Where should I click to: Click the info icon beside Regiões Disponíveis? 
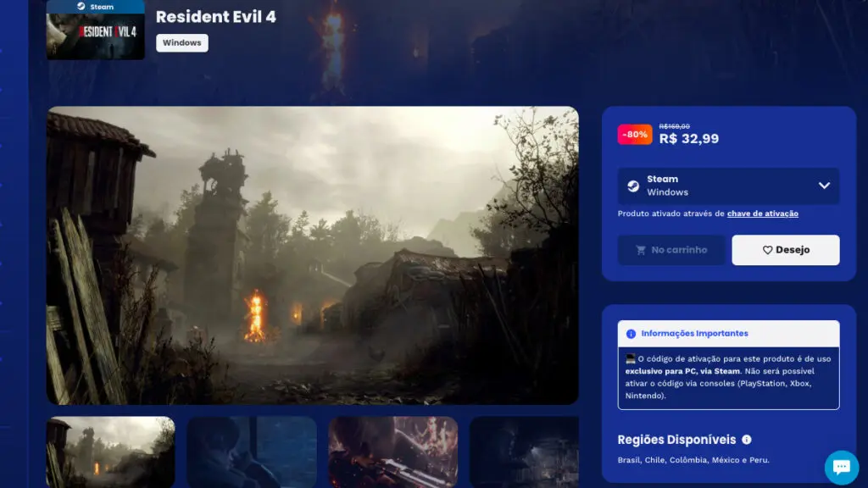tap(747, 440)
